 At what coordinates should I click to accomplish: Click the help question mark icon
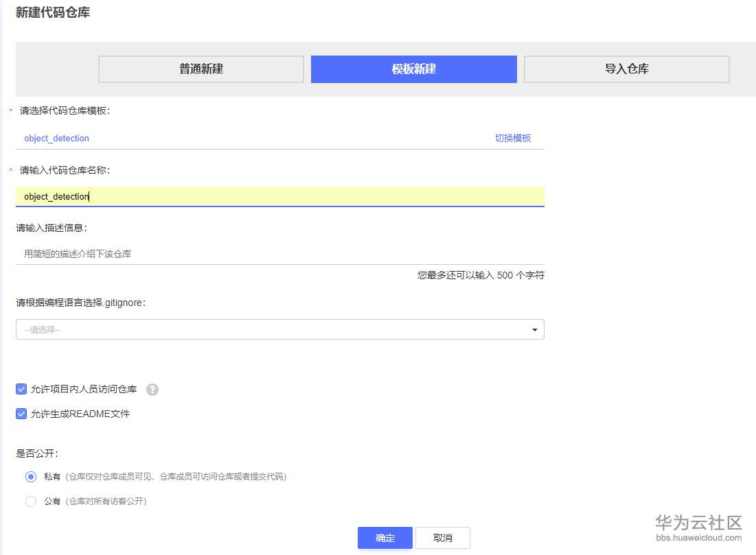click(x=152, y=390)
